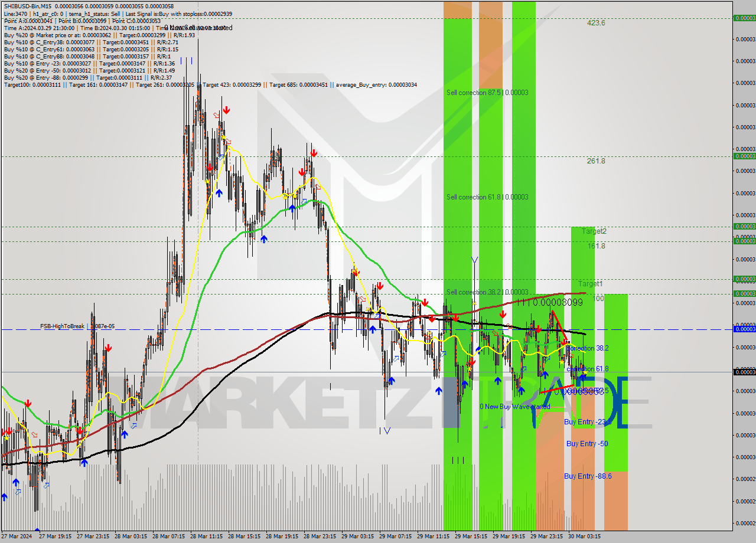Select the 'Buy Entry -50' label
This screenshot has width=756, height=543.
587,444
